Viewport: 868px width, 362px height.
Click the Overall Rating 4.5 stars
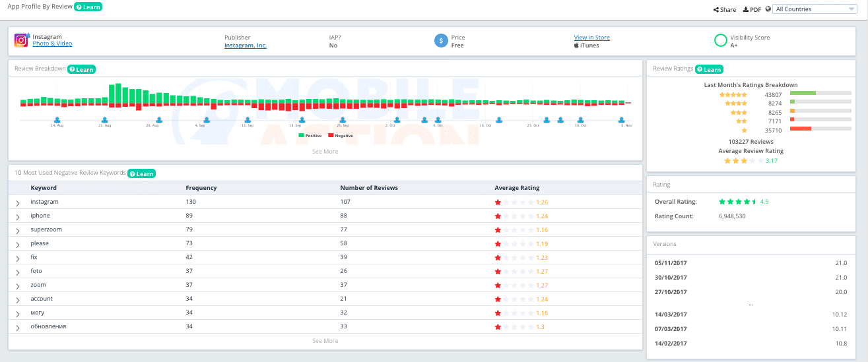[738, 202]
